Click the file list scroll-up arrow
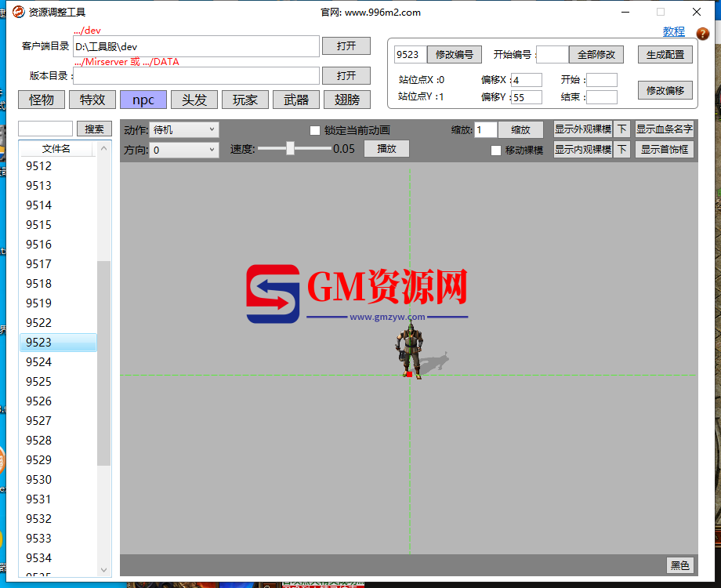 (x=104, y=149)
